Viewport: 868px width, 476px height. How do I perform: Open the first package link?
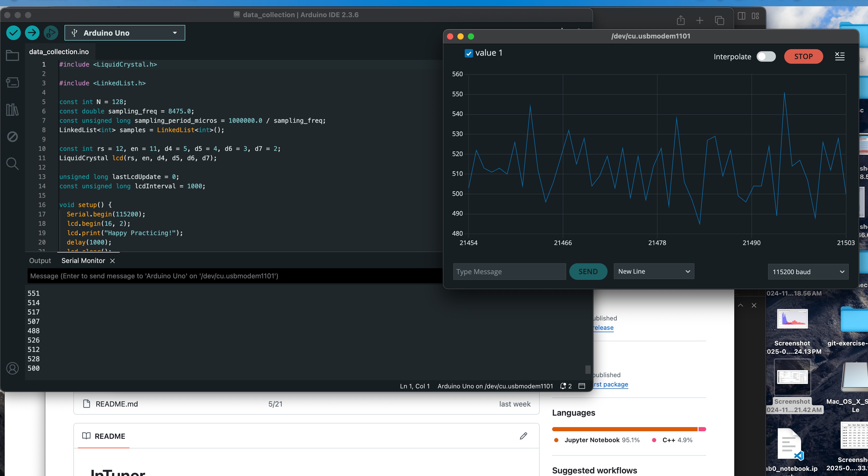pos(611,384)
